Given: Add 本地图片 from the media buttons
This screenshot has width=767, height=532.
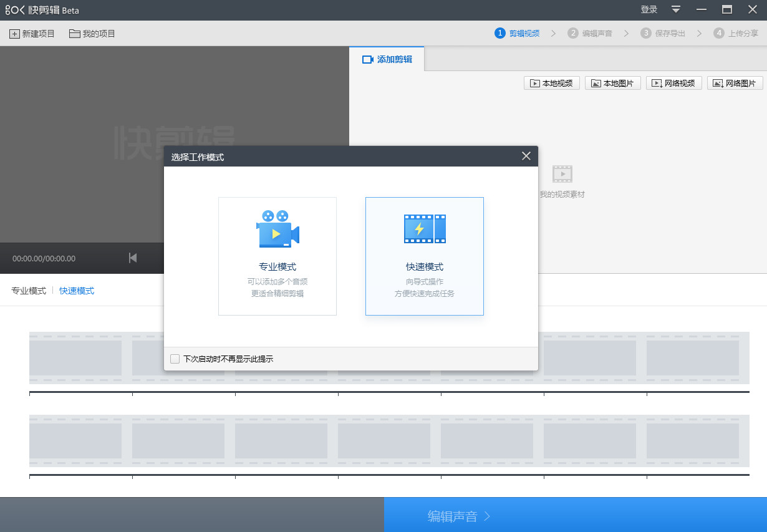Looking at the screenshot, I should (x=613, y=83).
